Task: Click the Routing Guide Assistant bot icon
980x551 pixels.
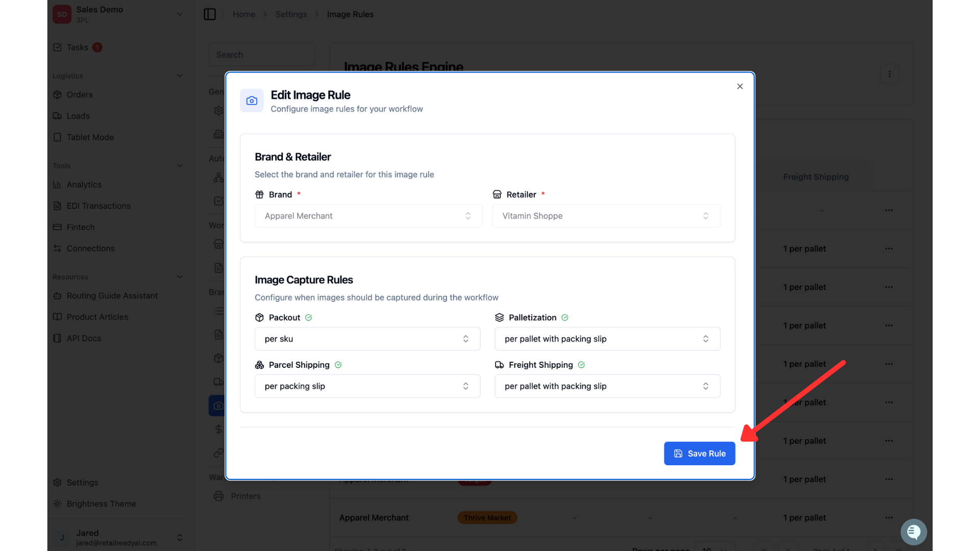Action: coord(57,295)
